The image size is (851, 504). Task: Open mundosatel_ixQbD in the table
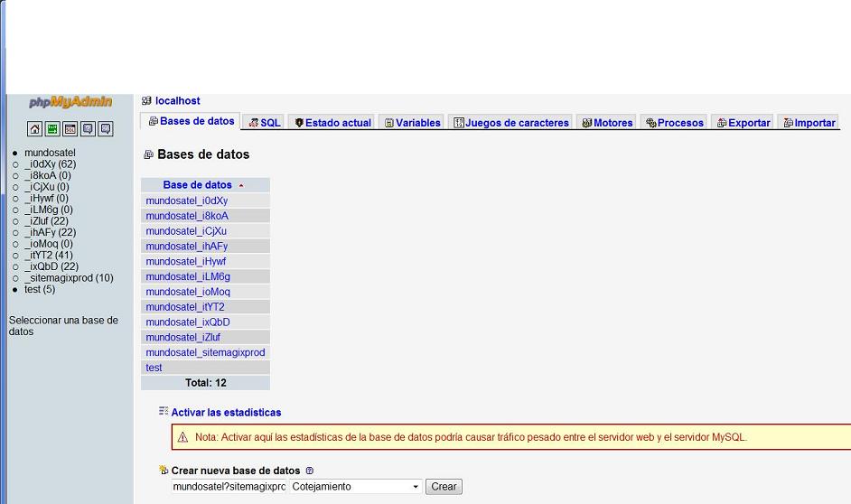(x=188, y=322)
